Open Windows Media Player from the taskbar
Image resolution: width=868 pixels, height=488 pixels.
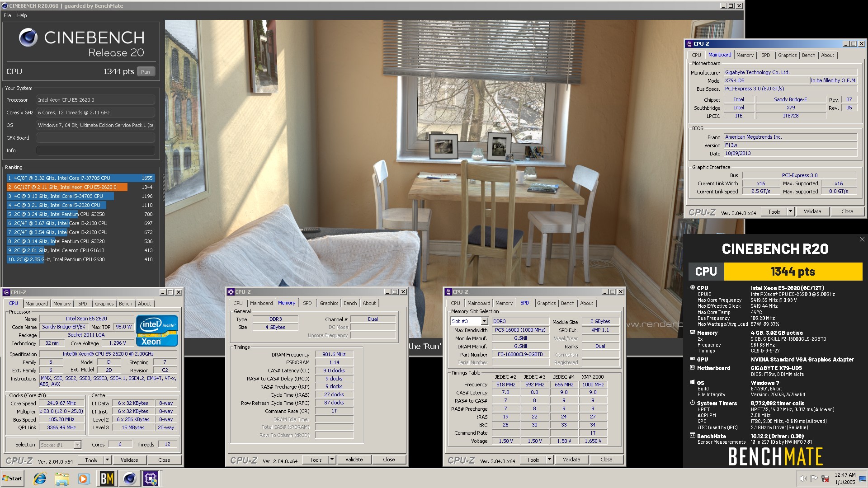pyautogui.click(x=84, y=479)
